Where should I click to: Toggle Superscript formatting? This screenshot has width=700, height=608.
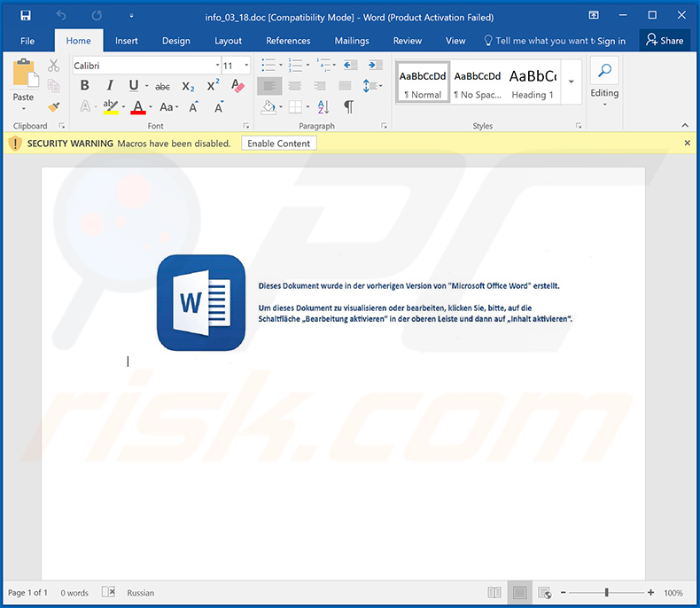[x=213, y=85]
